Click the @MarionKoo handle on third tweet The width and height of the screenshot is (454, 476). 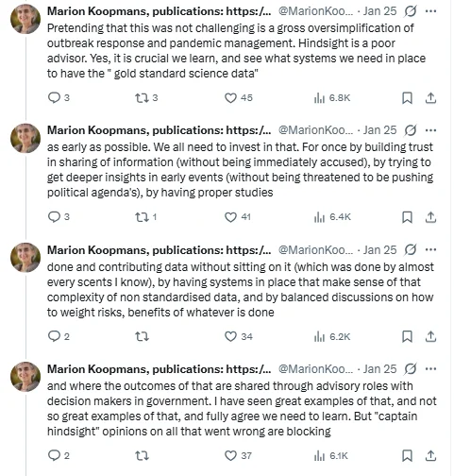[x=315, y=250]
